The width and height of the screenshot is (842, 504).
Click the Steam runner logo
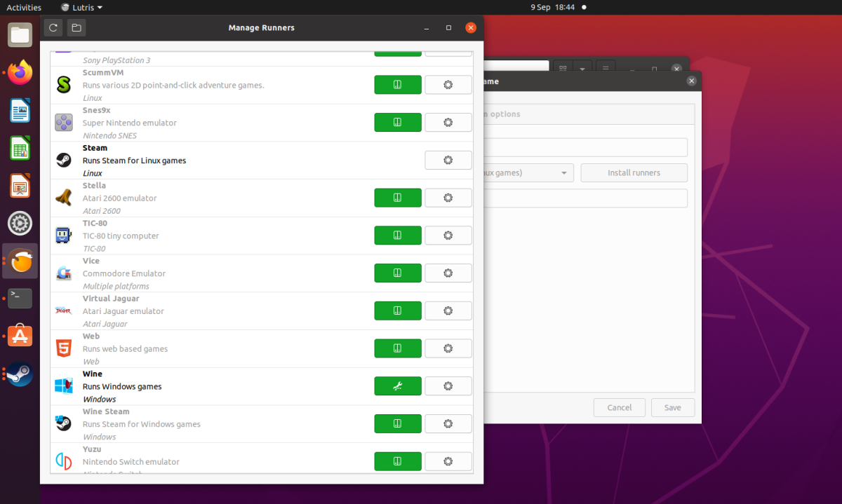pos(64,161)
